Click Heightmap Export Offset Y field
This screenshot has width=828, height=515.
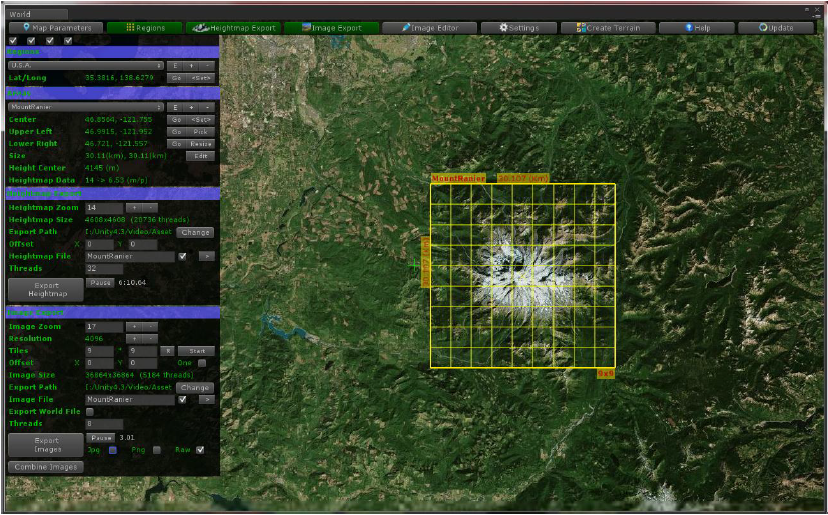(x=143, y=245)
